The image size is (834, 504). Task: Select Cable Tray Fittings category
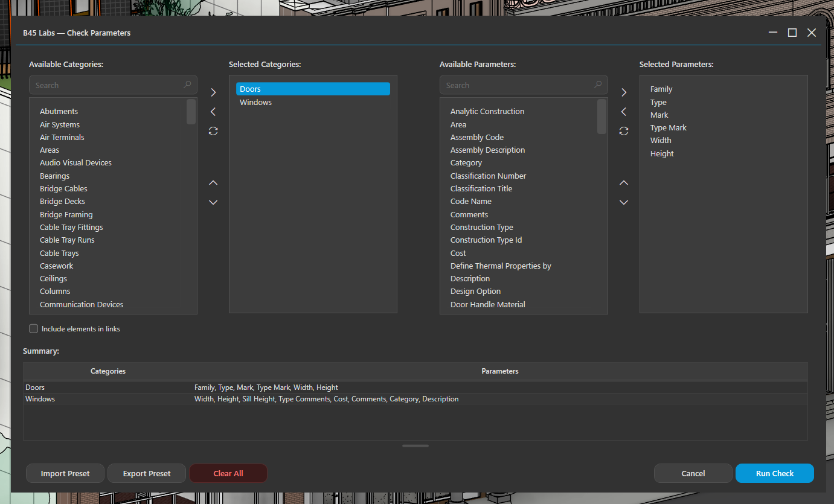[71, 227]
